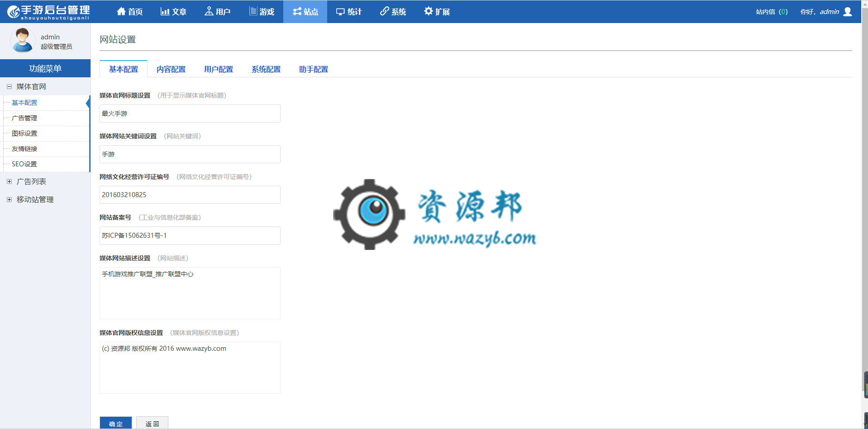The image size is (868, 429).
Task: Click the 媒体网站描述设置 textarea
Action: point(190,293)
